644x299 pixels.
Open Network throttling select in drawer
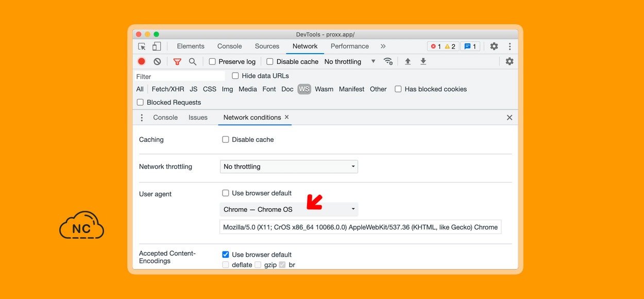pyautogui.click(x=289, y=167)
